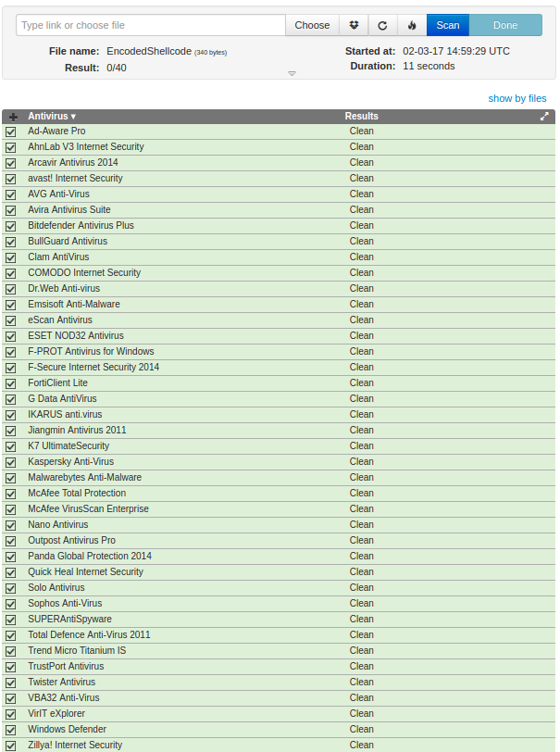Toggle the SUPERAntiSpyware checkbox
The height and width of the screenshot is (752, 560).
[11, 620]
